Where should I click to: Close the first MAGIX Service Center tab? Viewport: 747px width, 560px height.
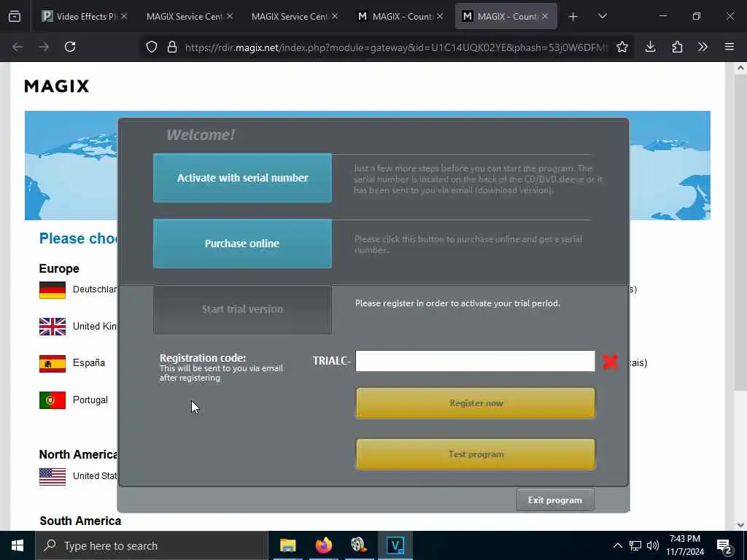[x=230, y=16]
